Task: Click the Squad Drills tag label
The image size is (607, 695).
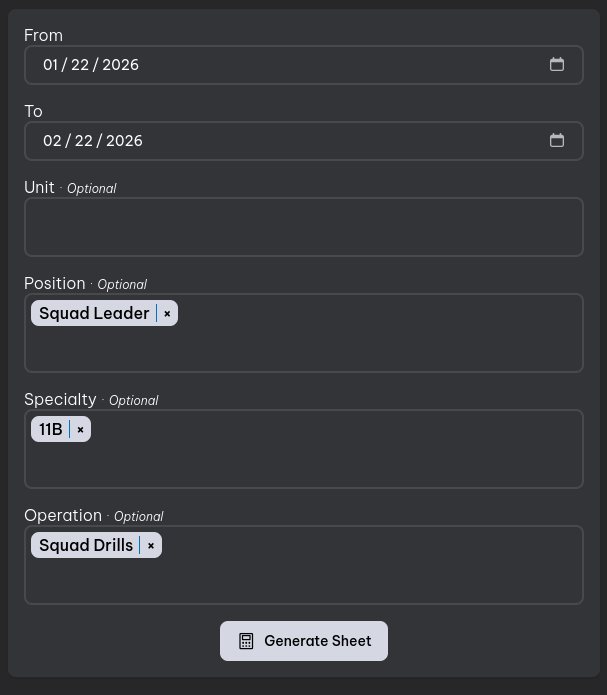Action: (86, 546)
